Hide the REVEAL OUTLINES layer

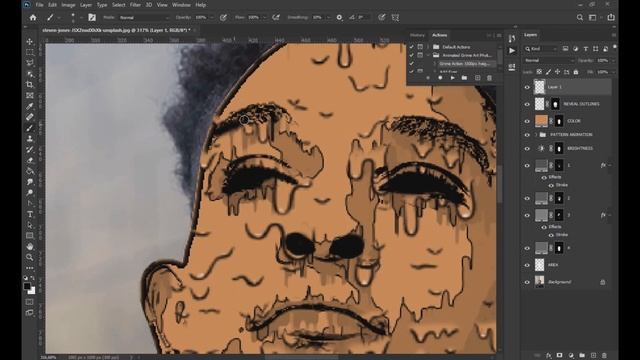[527, 104]
